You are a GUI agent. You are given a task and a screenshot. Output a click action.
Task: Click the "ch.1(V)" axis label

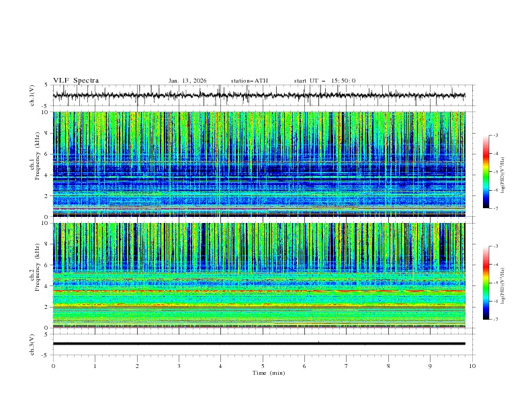pyautogui.click(x=32, y=95)
